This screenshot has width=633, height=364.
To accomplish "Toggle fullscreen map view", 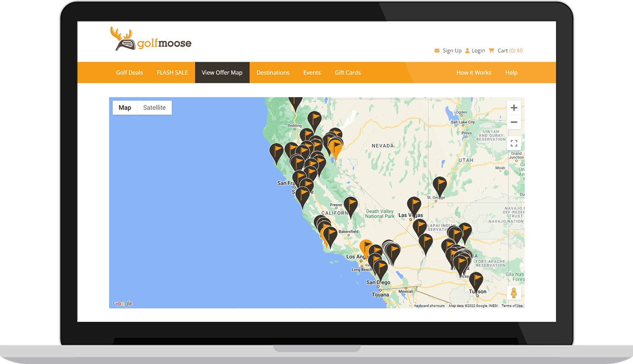I will click(514, 143).
